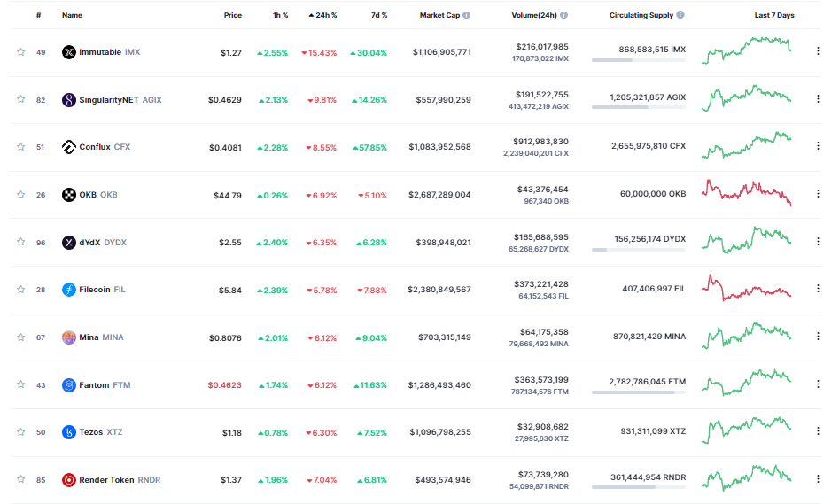Viewport: 839px width, 504px height.
Task: Open the more-options menu for Mina
Action: [818, 336]
